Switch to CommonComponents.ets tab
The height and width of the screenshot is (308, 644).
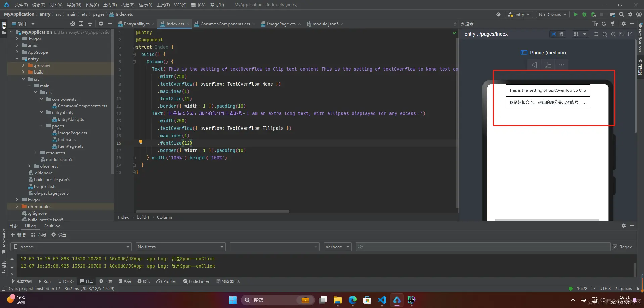point(225,24)
